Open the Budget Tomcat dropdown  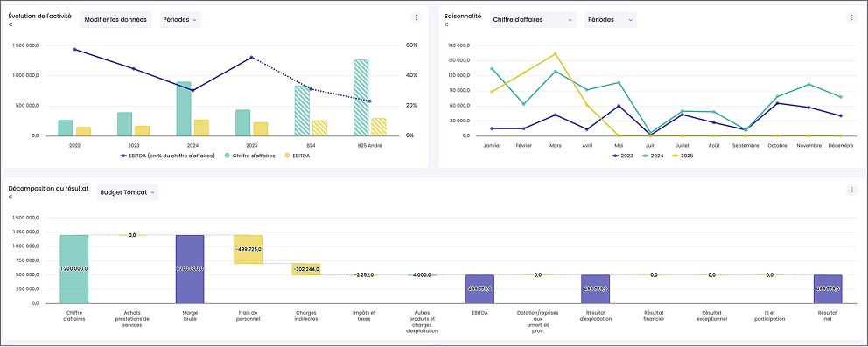(x=128, y=192)
